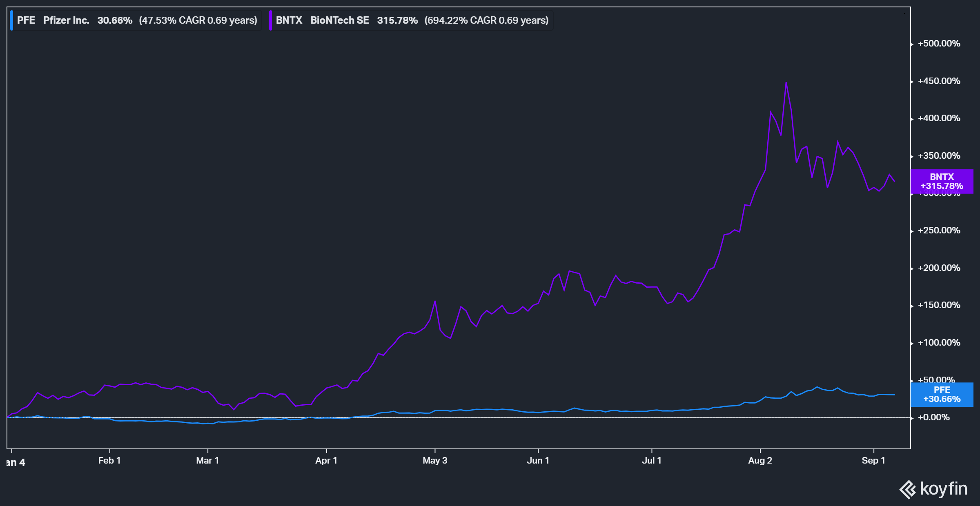Screen dimensions: 980x506
Task: Click the purple BNTX legend color bar
Action: tap(270, 20)
